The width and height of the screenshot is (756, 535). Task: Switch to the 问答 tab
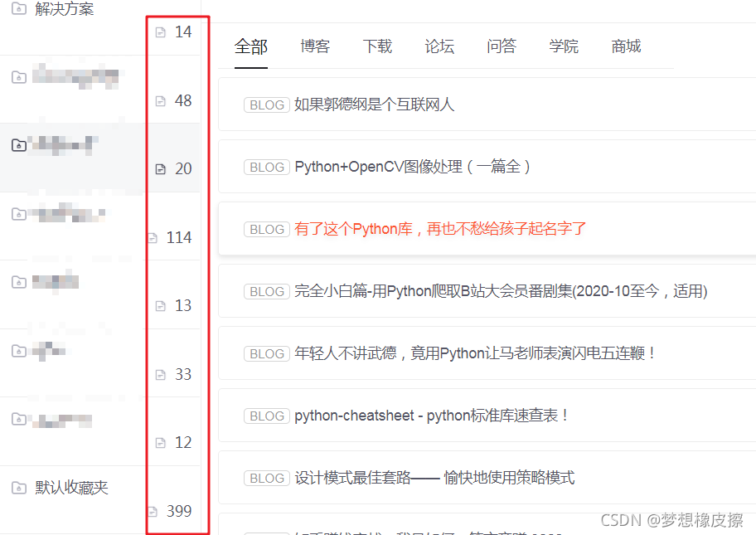(502, 46)
